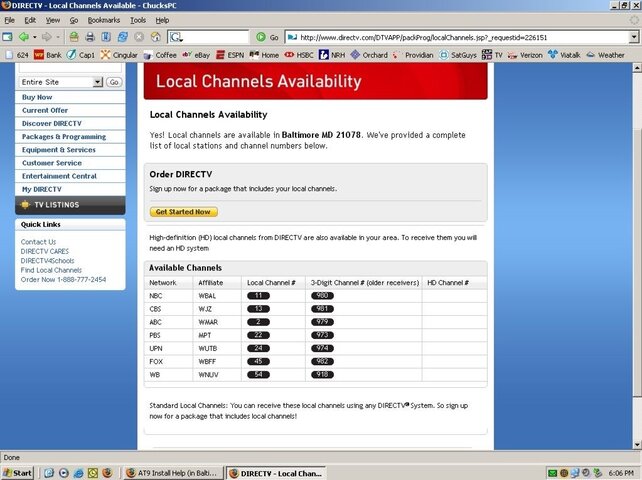Open the Help menu

click(162, 20)
